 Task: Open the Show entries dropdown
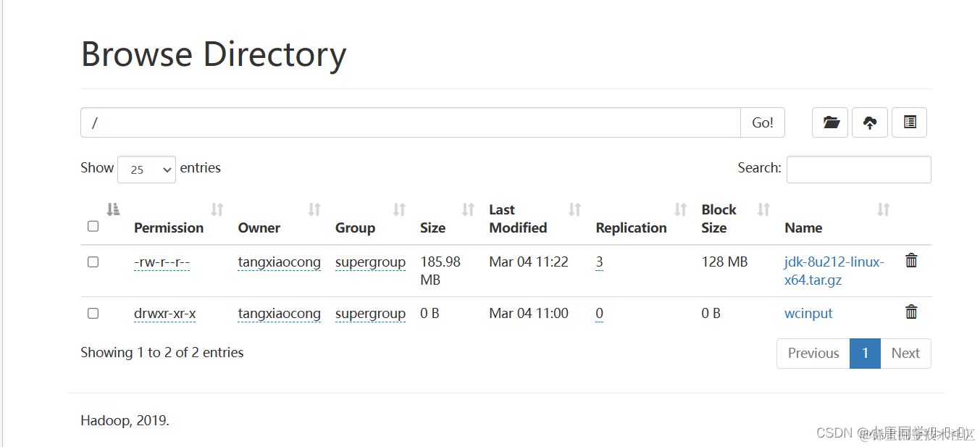pos(146,170)
